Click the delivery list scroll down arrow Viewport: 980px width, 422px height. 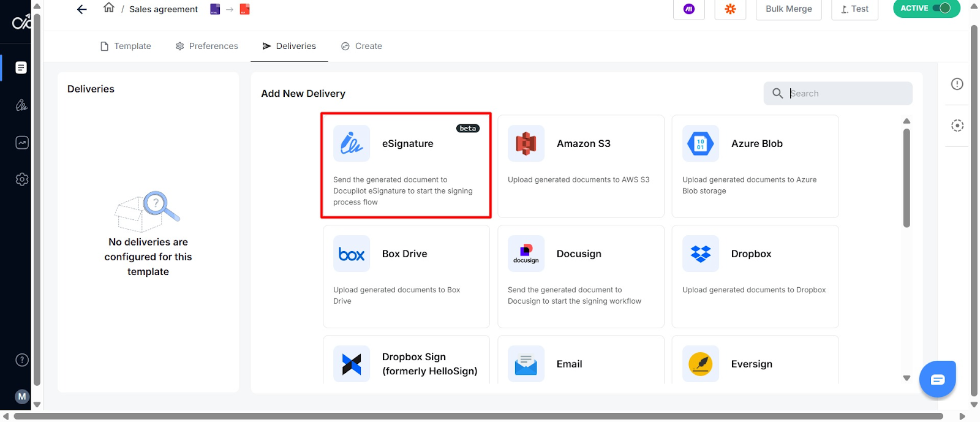(x=907, y=379)
